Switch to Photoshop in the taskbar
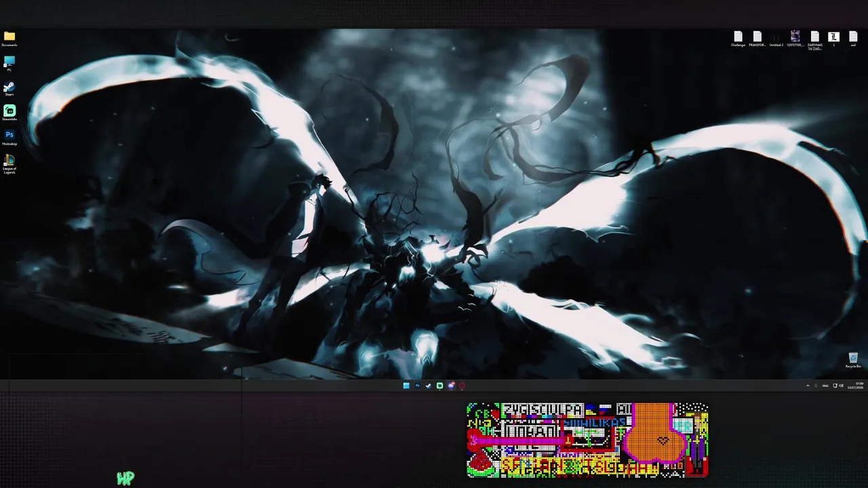This screenshot has height=488, width=868. click(418, 386)
